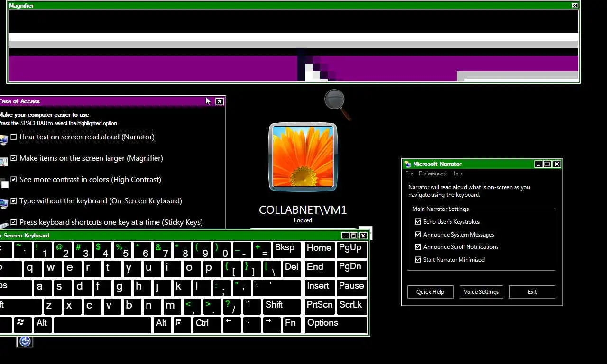This screenshot has width=607, height=364.
Task: Click the Shift key beside the up arrow
Action: pyautogui.click(x=282, y=306)
